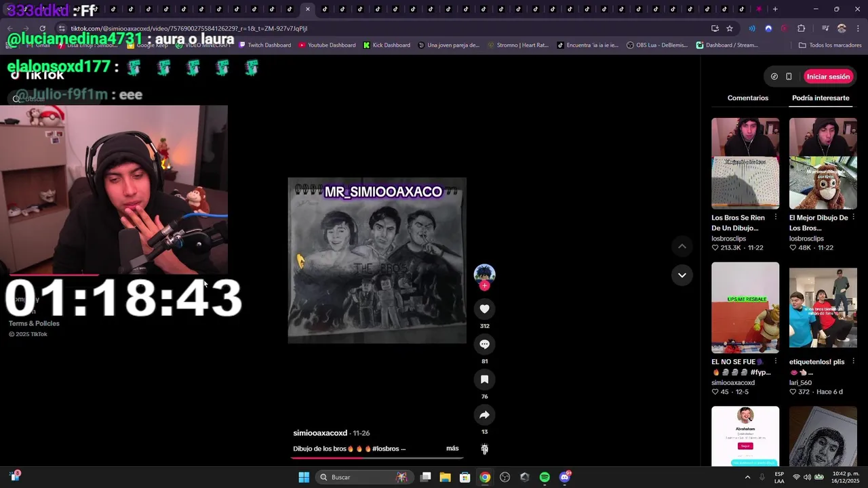Click the site info icon in address bar
This screenshot has height=488, width=868.
[62, 28]
